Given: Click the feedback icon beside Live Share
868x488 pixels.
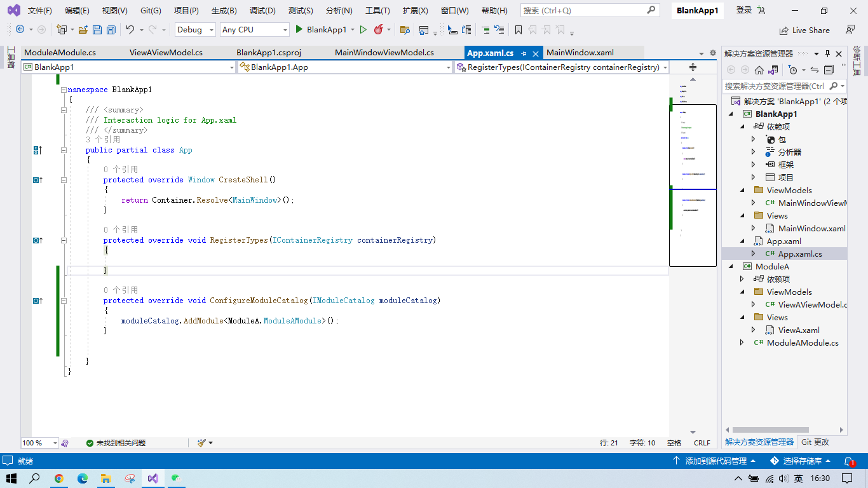Looking at the screenshot, I should click(850, 30).
